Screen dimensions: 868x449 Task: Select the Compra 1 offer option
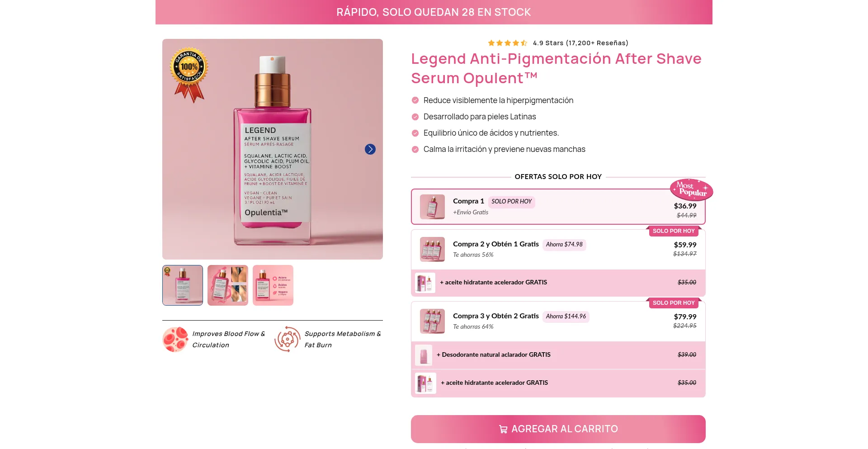tap(558, 207)
